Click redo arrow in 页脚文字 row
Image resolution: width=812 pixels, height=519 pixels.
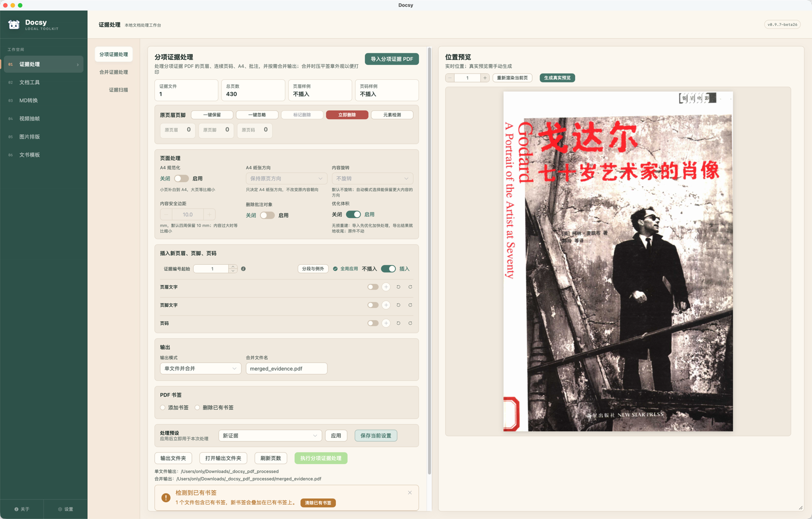(x=410, y=305)
